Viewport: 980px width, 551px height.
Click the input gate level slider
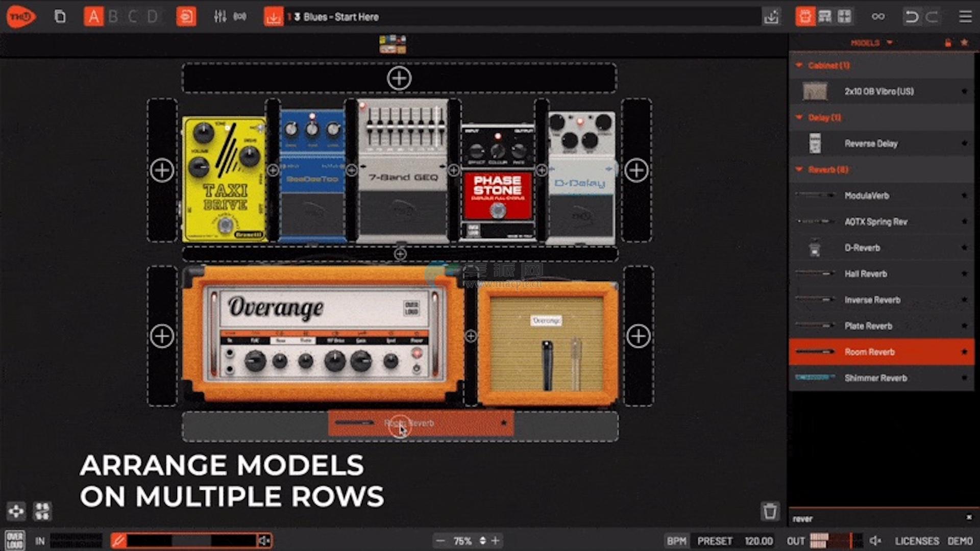pyautogui.click(x=191, y=541)
